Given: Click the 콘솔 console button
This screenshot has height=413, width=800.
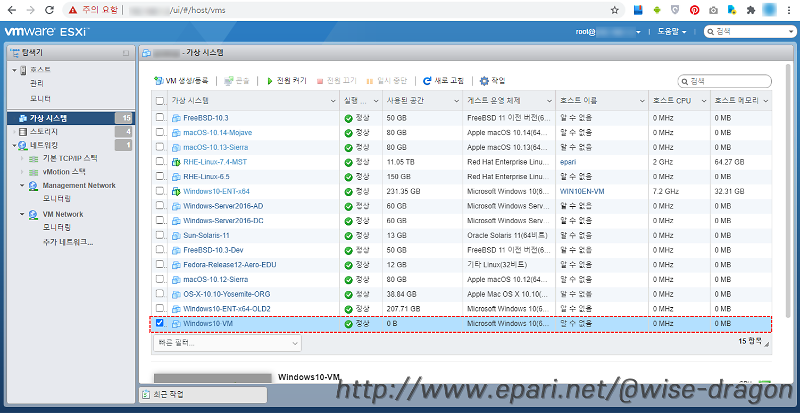Looking at the screenshot, I should point(237,81).
